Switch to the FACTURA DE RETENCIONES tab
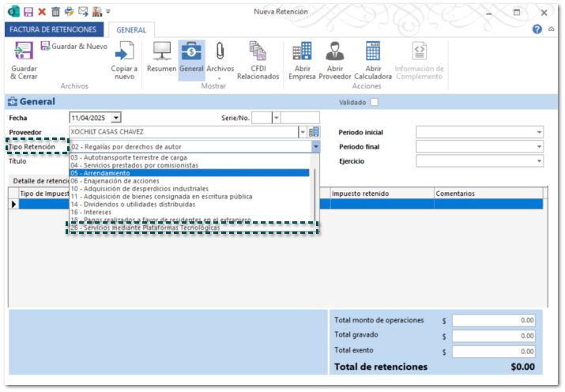The image size is (565, 392). [x=54, y=29]
